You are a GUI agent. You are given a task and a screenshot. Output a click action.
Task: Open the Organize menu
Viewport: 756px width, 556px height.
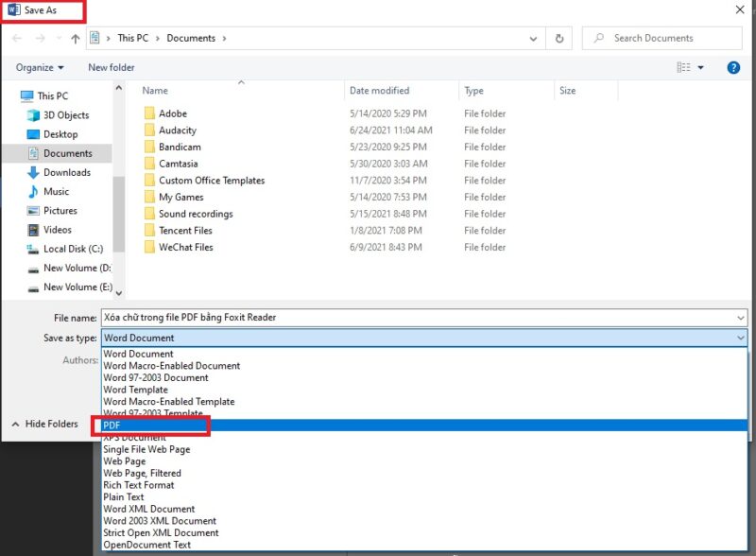coord(40,67)
